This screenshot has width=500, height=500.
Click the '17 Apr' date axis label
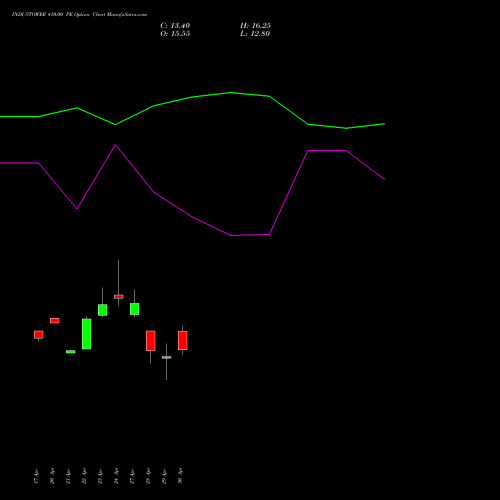click(x=36, y=476)
